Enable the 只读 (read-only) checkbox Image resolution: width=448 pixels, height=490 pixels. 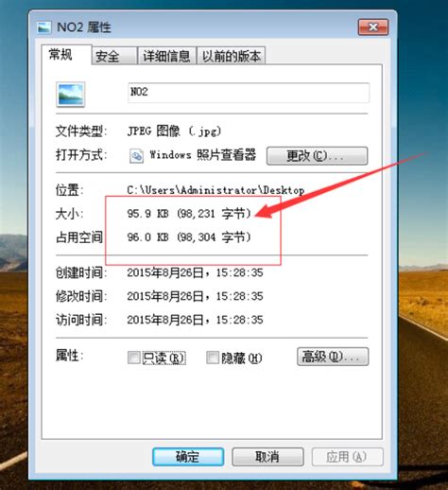point(133,358)
